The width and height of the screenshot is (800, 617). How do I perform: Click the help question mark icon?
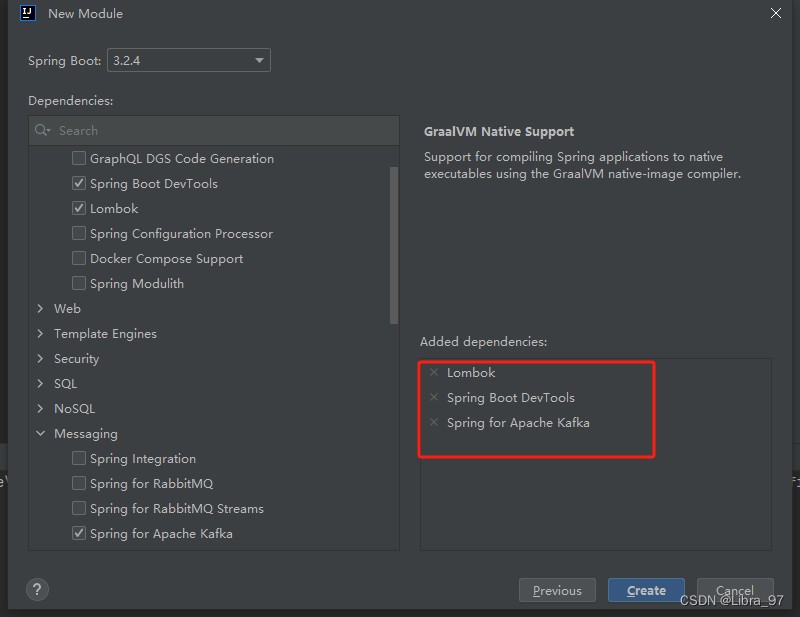[37, 589]
